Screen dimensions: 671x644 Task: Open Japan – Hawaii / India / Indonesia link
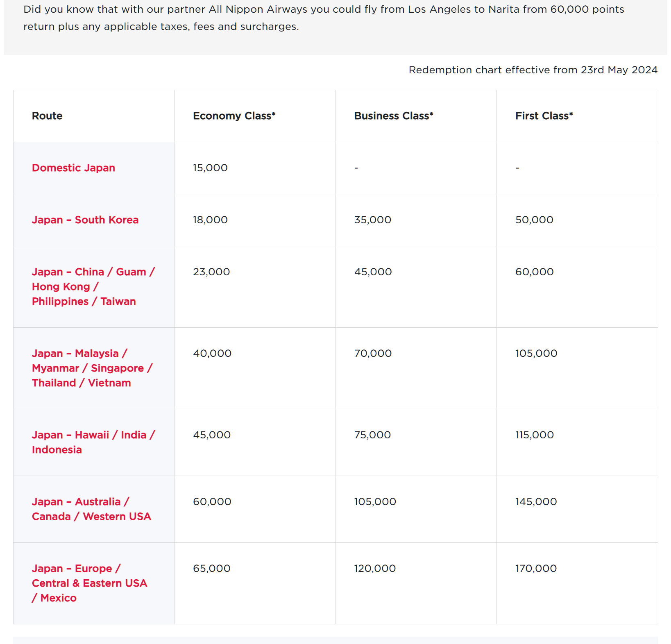93,442
